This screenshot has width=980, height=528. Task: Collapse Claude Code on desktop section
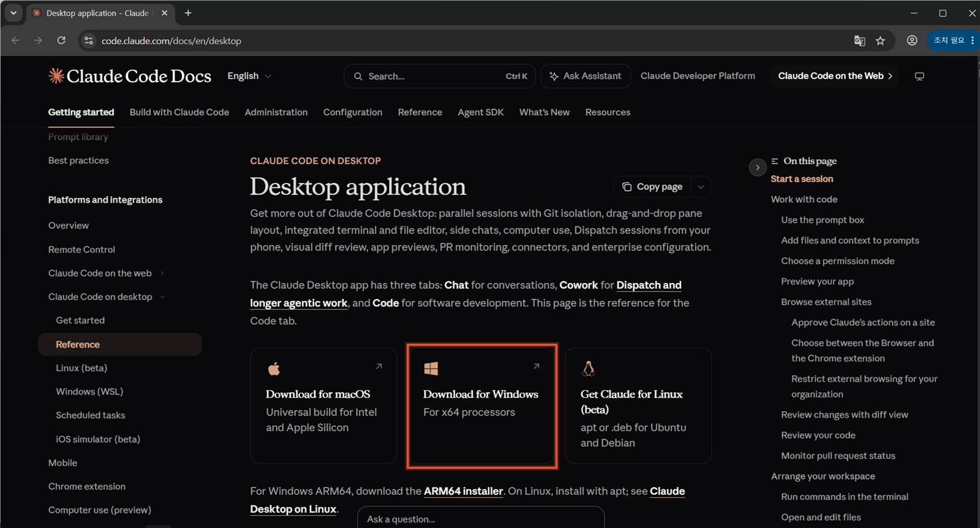[162, 297]
